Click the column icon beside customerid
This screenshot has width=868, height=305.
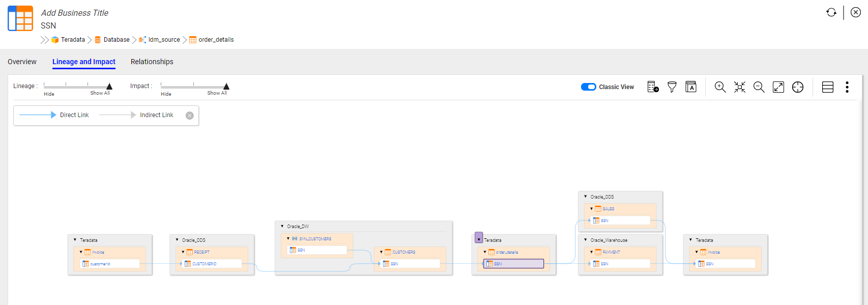point(85,264)
